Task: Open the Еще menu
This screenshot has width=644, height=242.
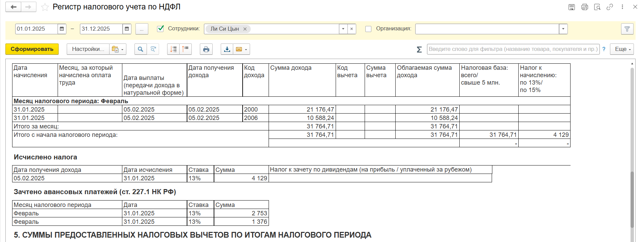Action: pos(622,49)
